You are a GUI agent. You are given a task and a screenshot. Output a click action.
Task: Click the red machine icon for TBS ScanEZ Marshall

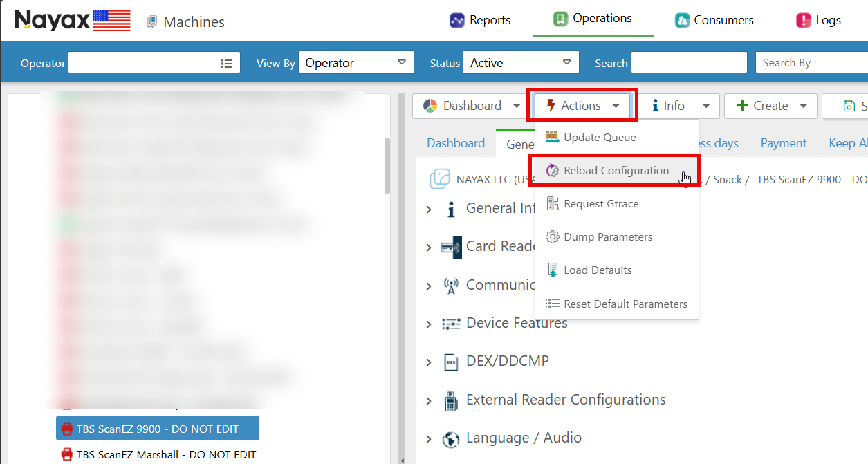[67, 454]
